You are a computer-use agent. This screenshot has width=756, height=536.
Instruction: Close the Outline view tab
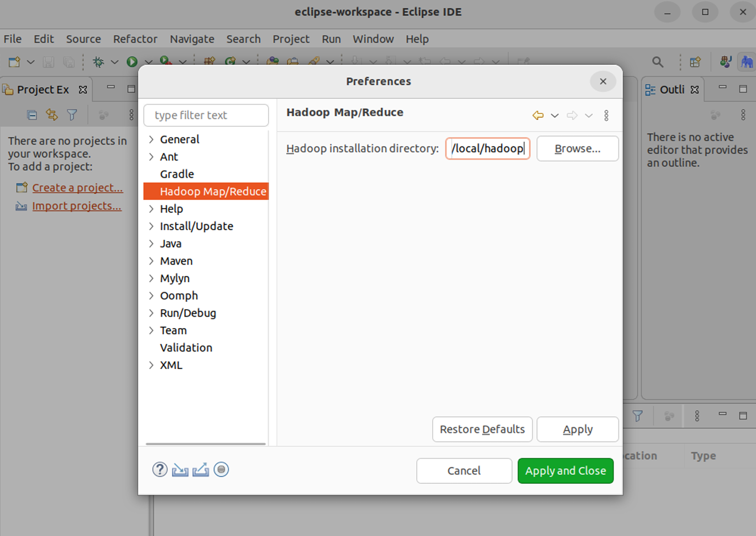(695, 90)
